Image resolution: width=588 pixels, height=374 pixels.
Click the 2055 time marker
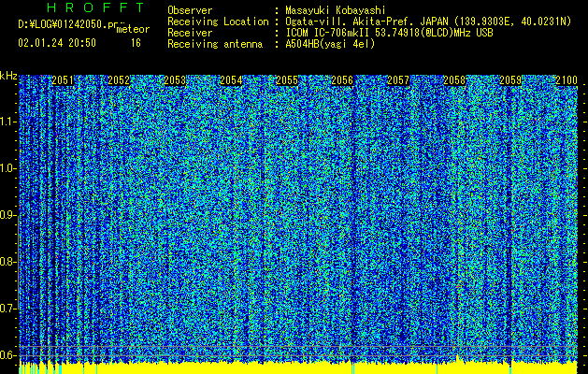coord(287,80)
